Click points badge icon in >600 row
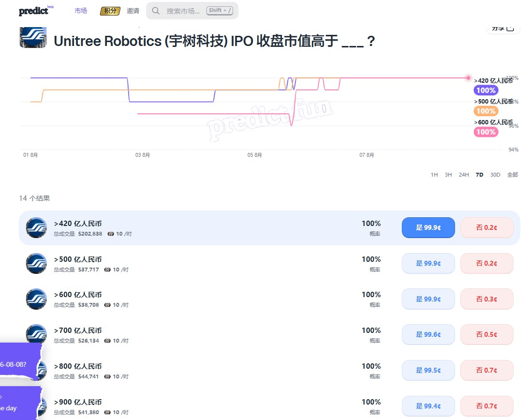Viewport: 530px width, 420px height. [107, 305]
